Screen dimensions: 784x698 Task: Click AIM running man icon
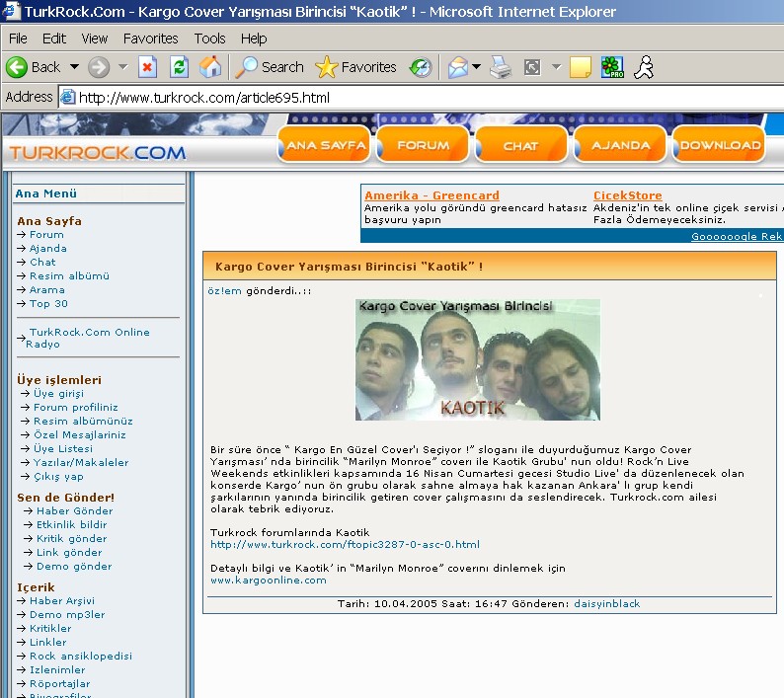644,67
